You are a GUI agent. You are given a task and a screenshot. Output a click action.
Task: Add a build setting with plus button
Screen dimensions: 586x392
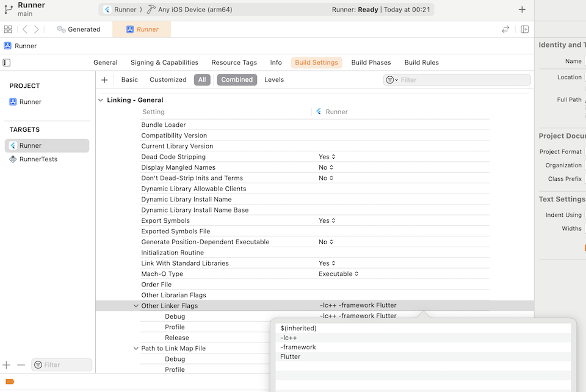pos(104,79)
